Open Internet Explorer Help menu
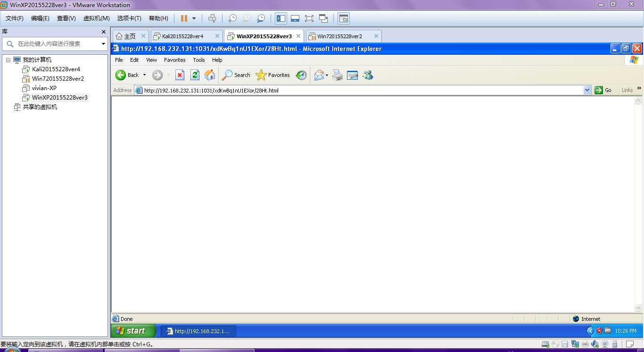This screenshot has height=352, width=644. 217,60
